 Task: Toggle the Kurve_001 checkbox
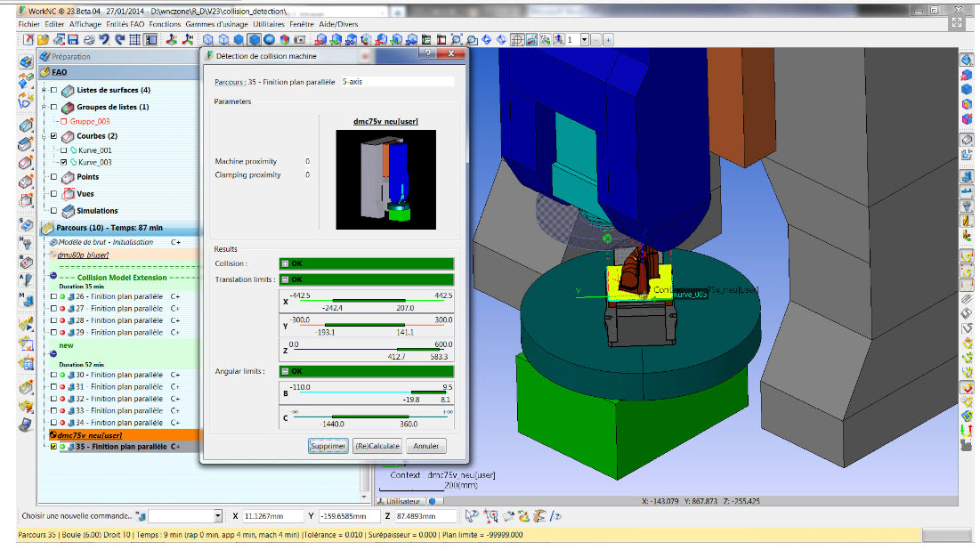62,150
